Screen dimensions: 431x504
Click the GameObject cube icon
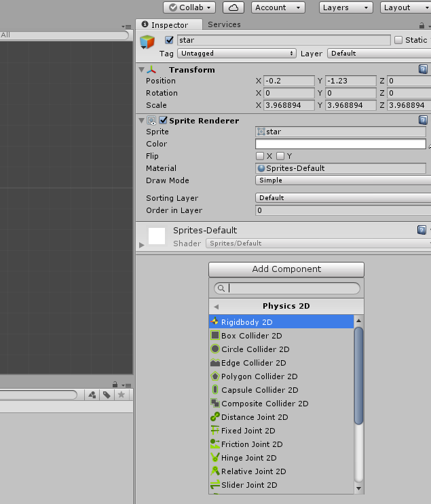(x=147, y=42)
